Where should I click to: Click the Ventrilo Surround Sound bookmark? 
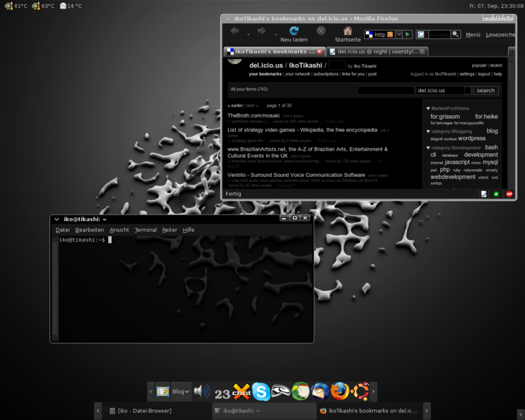pos(296,175)
